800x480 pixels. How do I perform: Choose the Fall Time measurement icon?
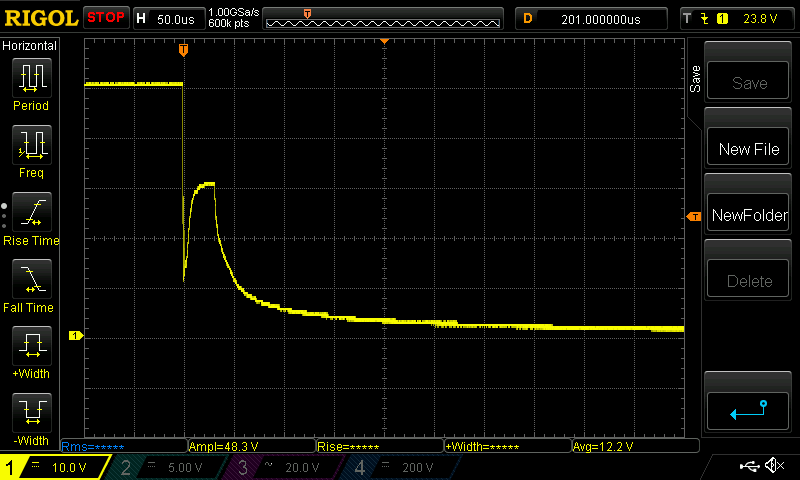click(30, 279)
